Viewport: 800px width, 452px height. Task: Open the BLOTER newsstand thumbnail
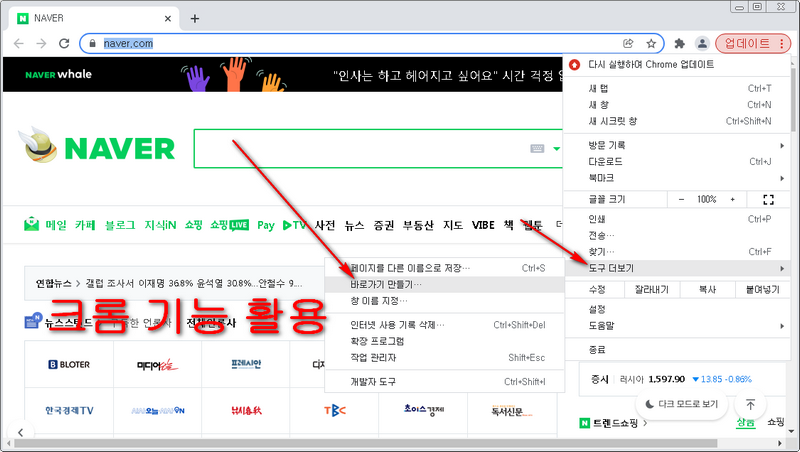[x=69, y=364]
